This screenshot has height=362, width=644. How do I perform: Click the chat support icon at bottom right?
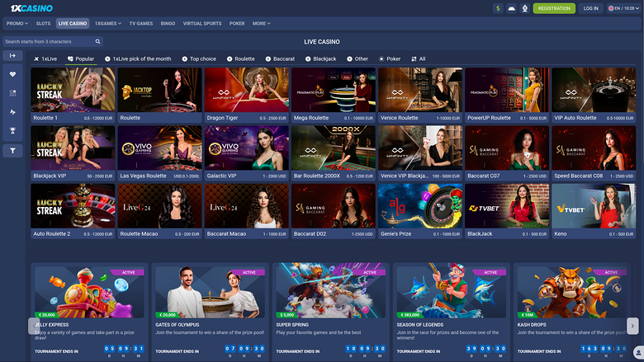[638, 352]
